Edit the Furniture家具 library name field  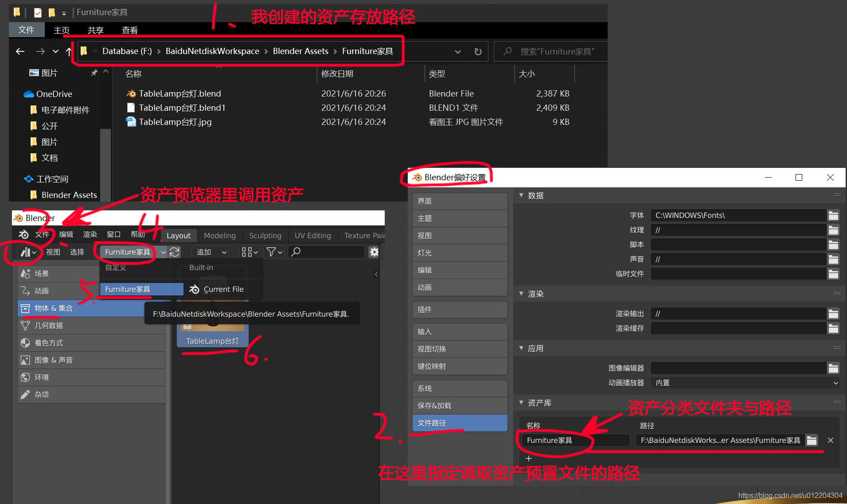(575, 440)
